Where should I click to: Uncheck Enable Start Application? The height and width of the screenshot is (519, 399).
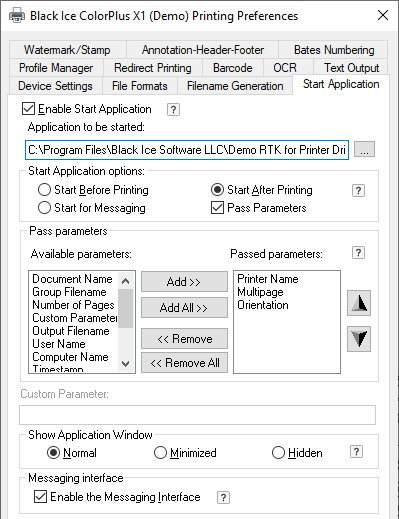[28, 109]
